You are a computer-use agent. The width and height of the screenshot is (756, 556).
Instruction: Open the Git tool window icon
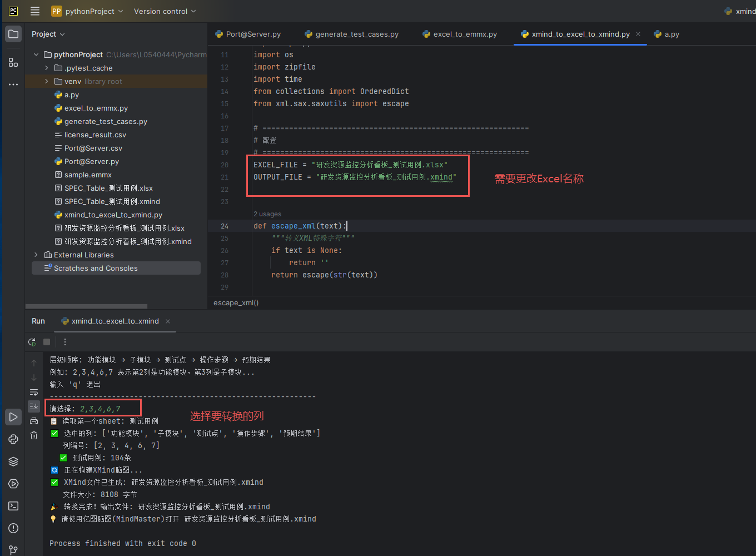pos(13,550)
